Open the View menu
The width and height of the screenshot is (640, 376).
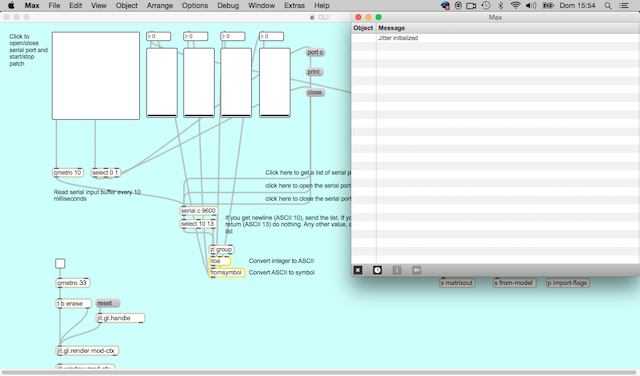coord(99,5)
